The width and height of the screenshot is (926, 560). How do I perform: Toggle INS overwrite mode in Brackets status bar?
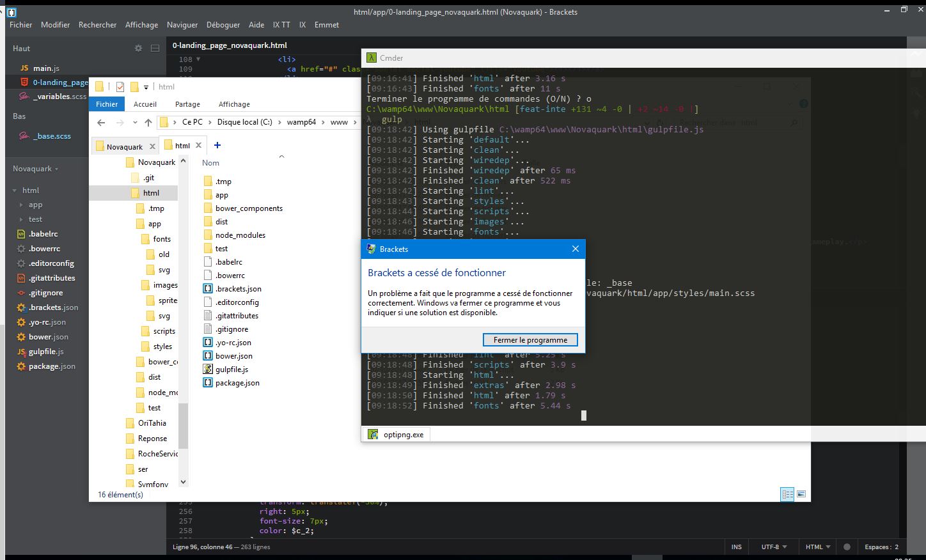click(736, 547)
